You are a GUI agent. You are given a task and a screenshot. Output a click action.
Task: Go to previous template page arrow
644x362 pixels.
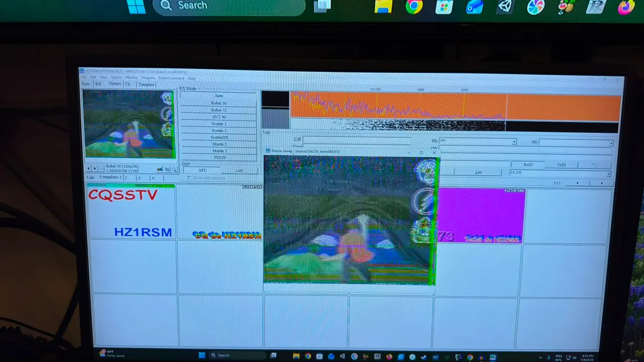pyautogui.click(x=578, y=183)
